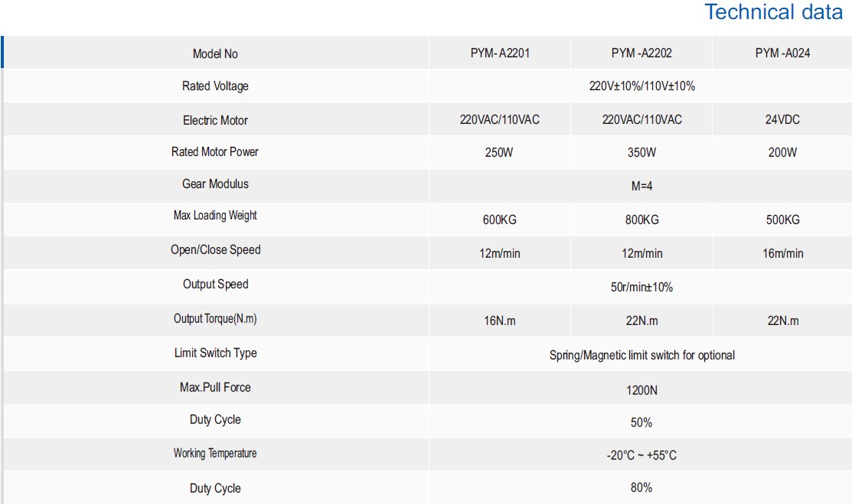Select the 50r/min±10% output speed value
The image size is (852, 504).
[641, 288]
